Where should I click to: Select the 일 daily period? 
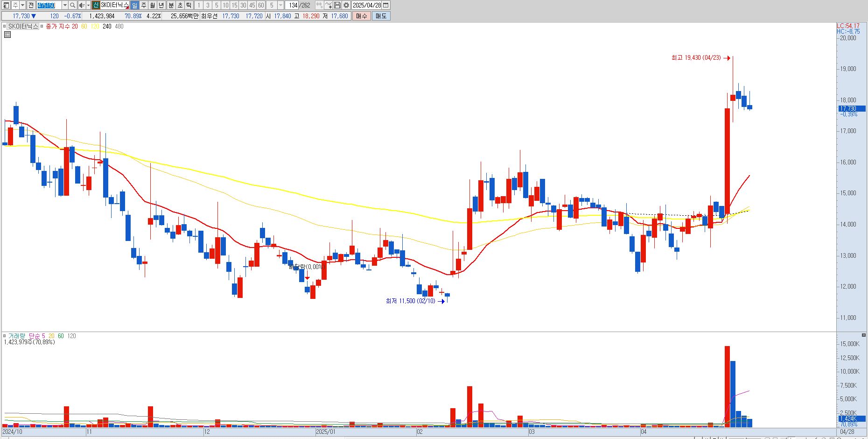click(x=134, y=5)
